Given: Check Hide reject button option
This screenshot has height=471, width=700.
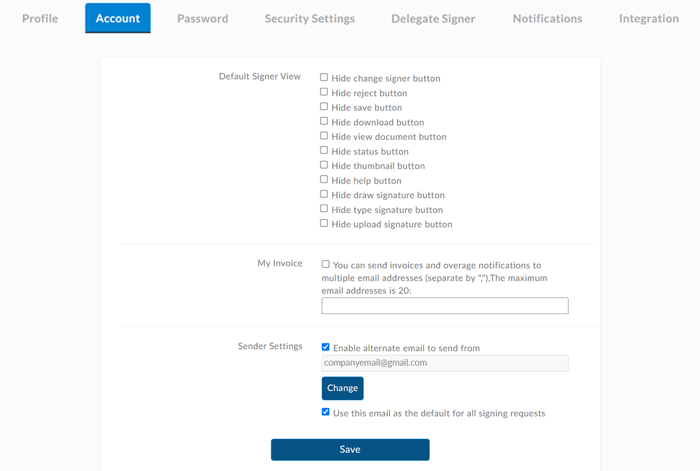Looking at the screenshot, I should pyautogui.click(x=324, y=92).
